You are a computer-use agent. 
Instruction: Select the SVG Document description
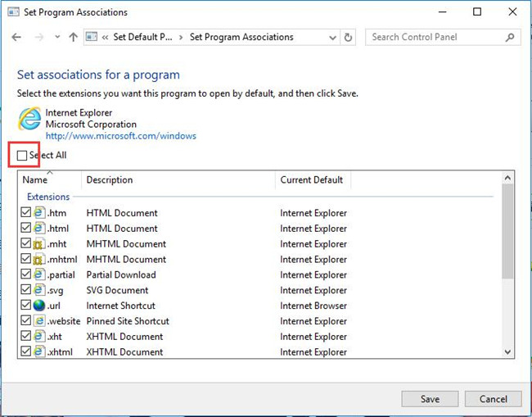[x=117, y=290]
